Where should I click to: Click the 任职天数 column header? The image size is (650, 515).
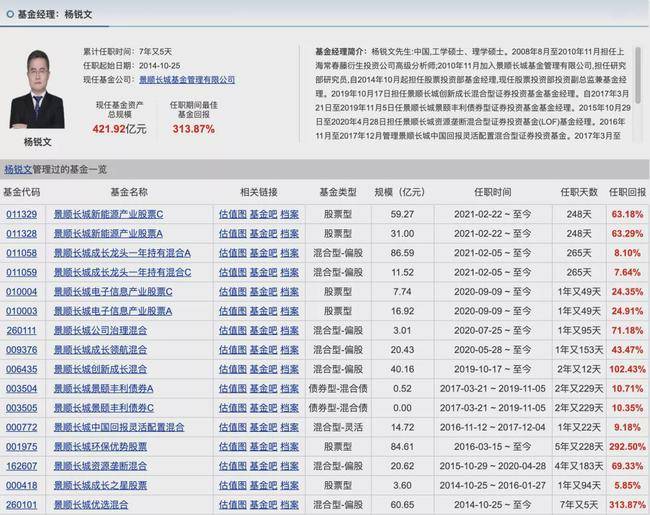[x=579, y=192]
